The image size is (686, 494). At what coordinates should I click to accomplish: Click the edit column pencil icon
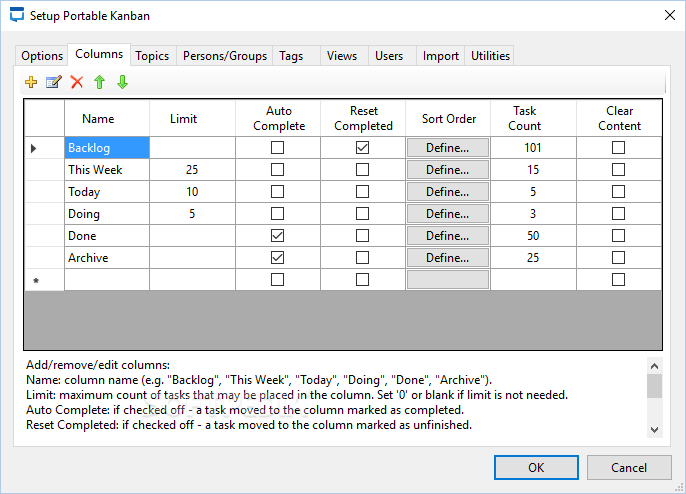click(x=54, y=82)
